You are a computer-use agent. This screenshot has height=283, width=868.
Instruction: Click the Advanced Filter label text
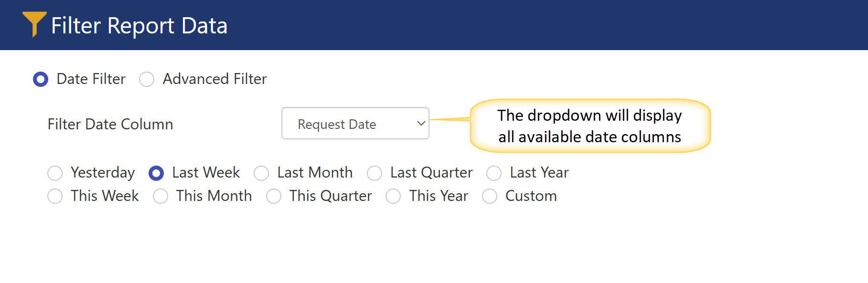pyautogui.click(x=214, y=79)
